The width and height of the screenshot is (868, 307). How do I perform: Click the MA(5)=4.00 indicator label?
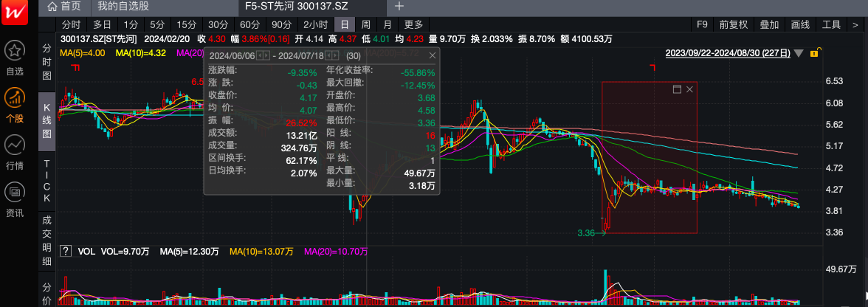(83, 53)
